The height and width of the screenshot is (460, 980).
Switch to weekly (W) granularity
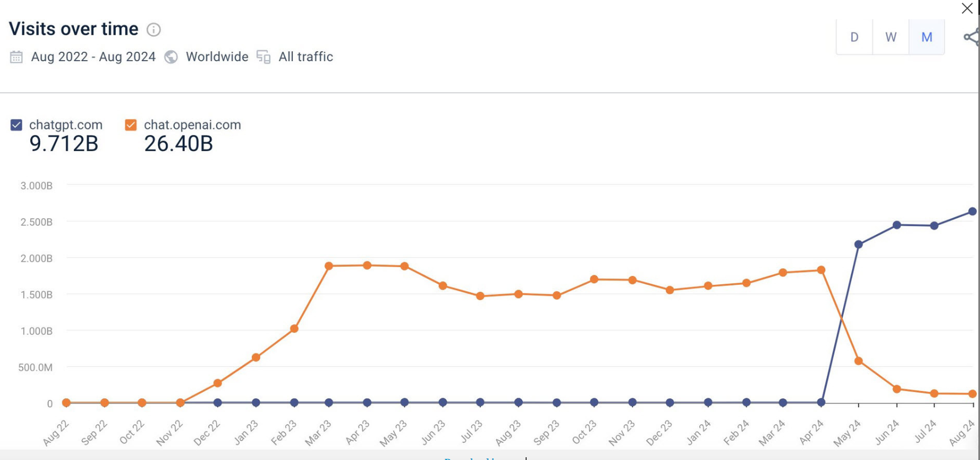pos(891,37)
